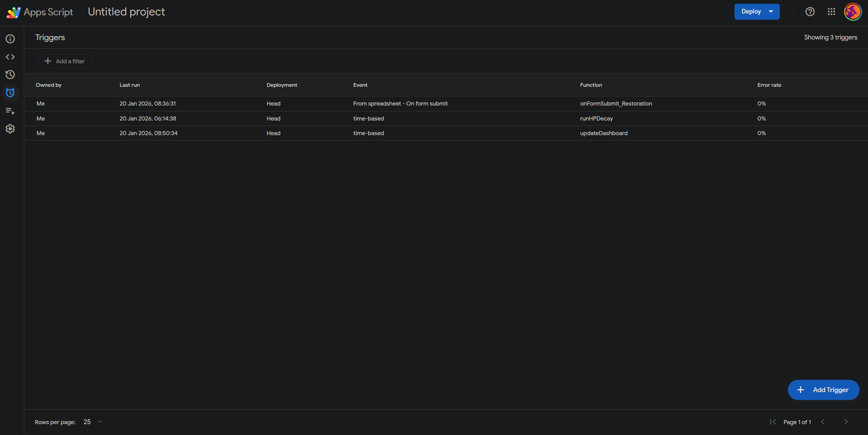Viewport: 868px width, 435px height.
Task: Go to the next page arrow
Action: click(x=846, y=422)
